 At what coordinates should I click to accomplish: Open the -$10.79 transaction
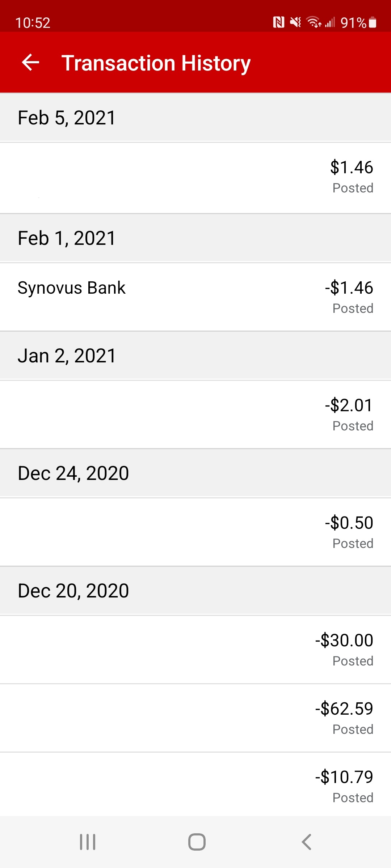click(x=195, y=786)
